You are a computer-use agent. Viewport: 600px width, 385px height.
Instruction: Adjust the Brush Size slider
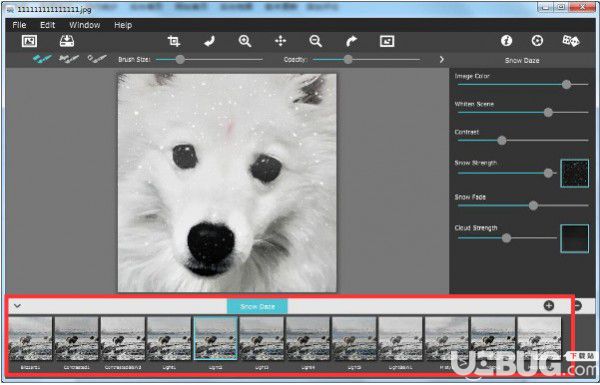(209, 59)
